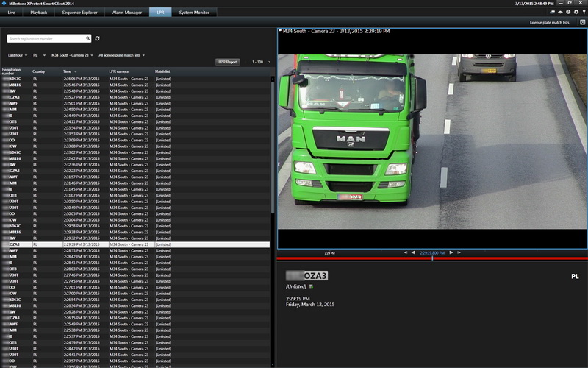Click the red timeline bar under video
The image size is (588, 368).
coord(353,258)
